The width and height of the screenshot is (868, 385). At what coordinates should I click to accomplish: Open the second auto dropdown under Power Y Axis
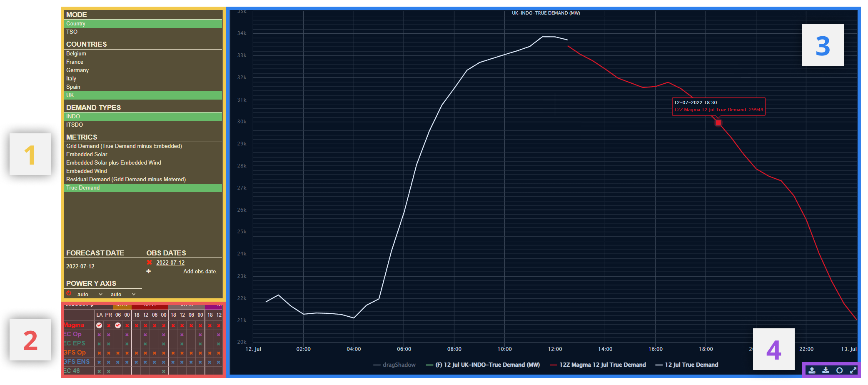123,294
